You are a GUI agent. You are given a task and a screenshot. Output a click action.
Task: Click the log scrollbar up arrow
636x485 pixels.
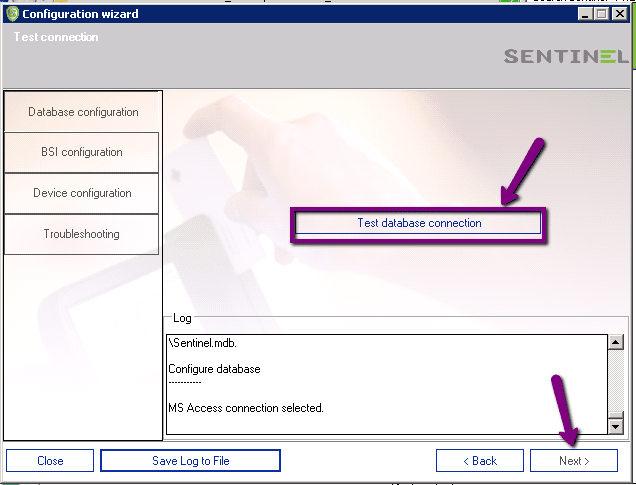(616, 342)
